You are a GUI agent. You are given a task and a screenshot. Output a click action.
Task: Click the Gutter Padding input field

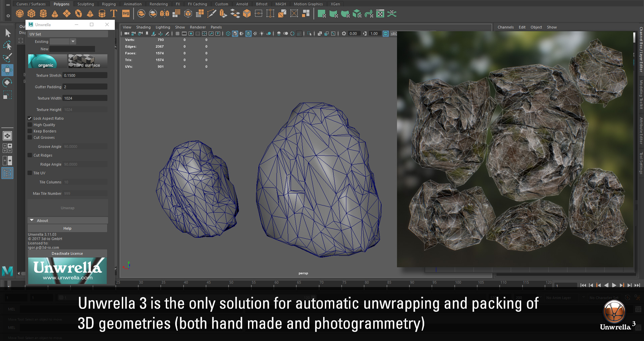point(85,87)
